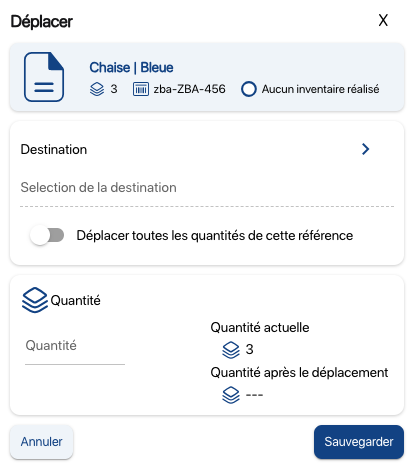Click the layers icon under Quantité après le déplacement
The height and width of the screenshot is (470, 413).
[x=231, y=395]
